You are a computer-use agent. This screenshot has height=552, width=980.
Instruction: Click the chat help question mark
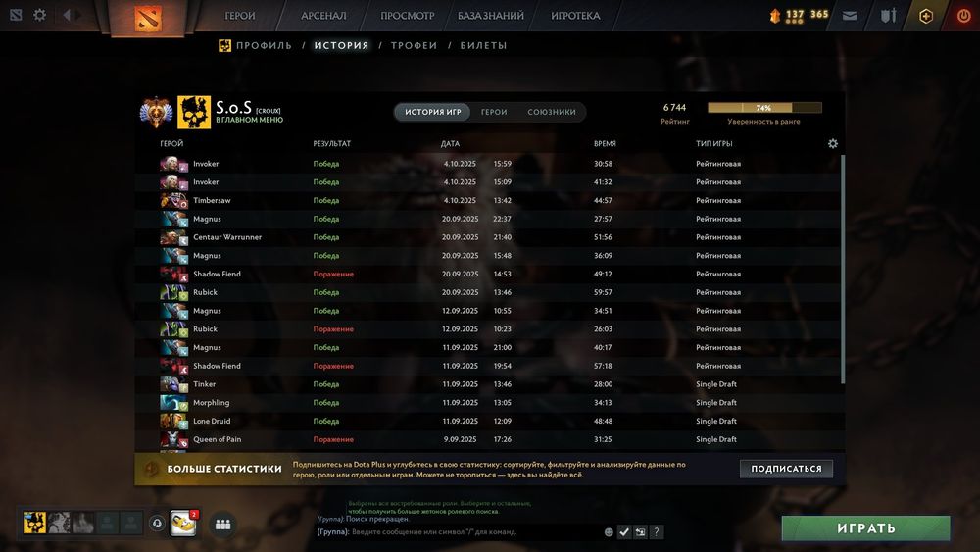point(657,532)
